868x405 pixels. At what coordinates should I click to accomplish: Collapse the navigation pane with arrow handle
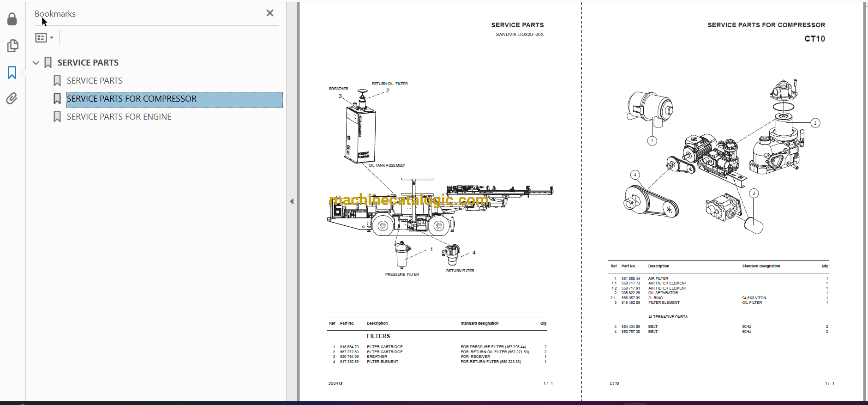point(292,201)
